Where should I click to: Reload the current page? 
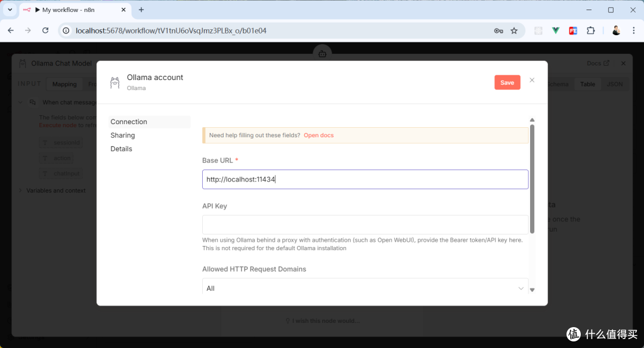click(45, 30)
